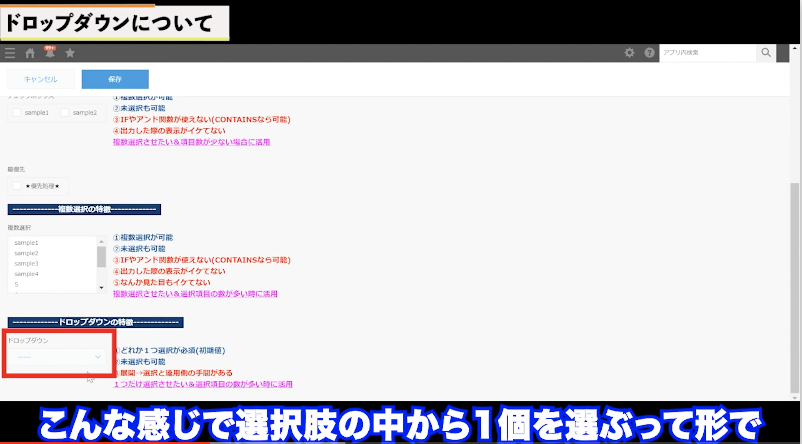Screen dimensions: 802x444
Task: Click the magnifier search icon
Action: point(766,53)
